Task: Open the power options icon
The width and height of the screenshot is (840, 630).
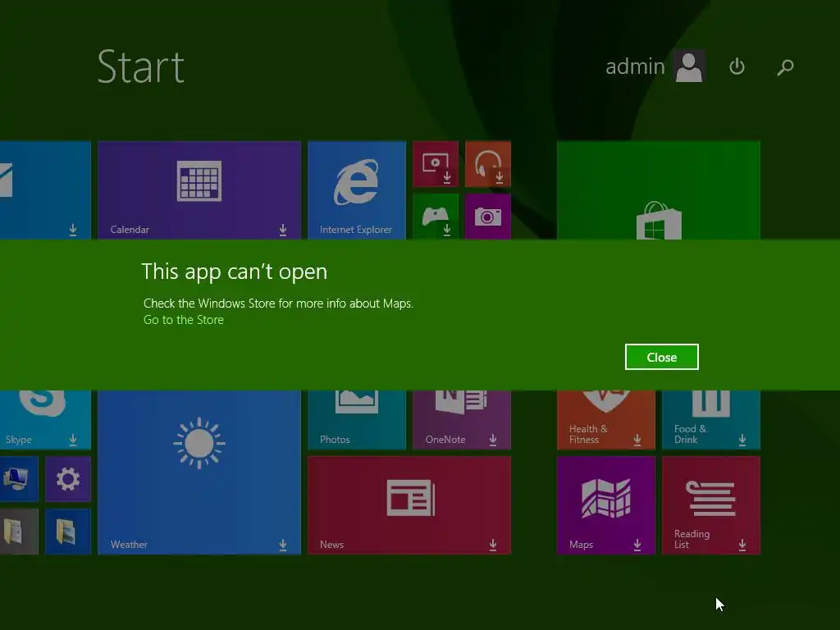Action: click(737, 66)
